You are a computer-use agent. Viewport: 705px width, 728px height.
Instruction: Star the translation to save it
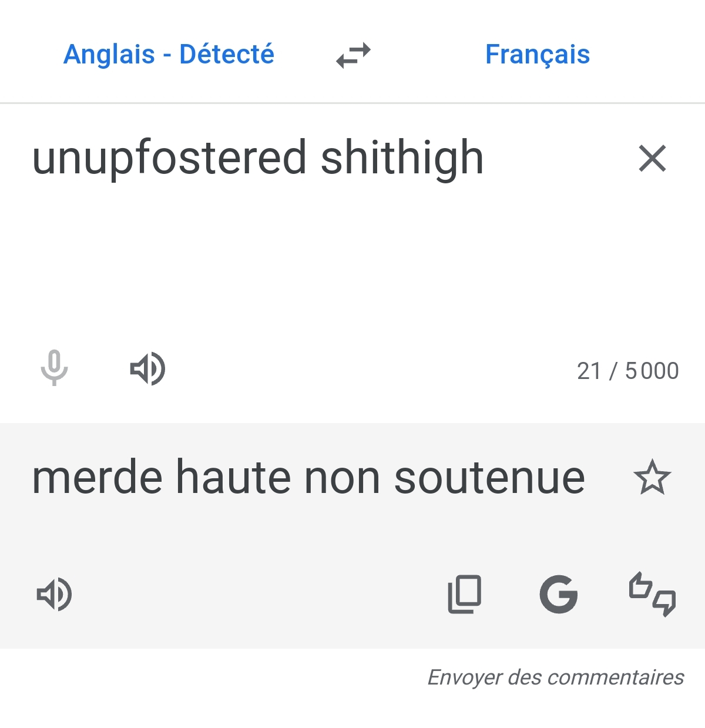(652, 478)
